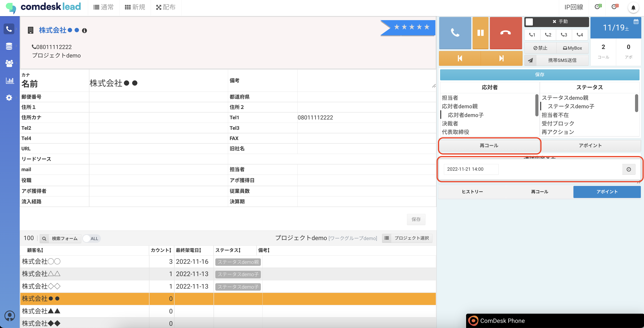
Task: Sort the list by 最終架電日 column
Action: click(x=188, y=250)
